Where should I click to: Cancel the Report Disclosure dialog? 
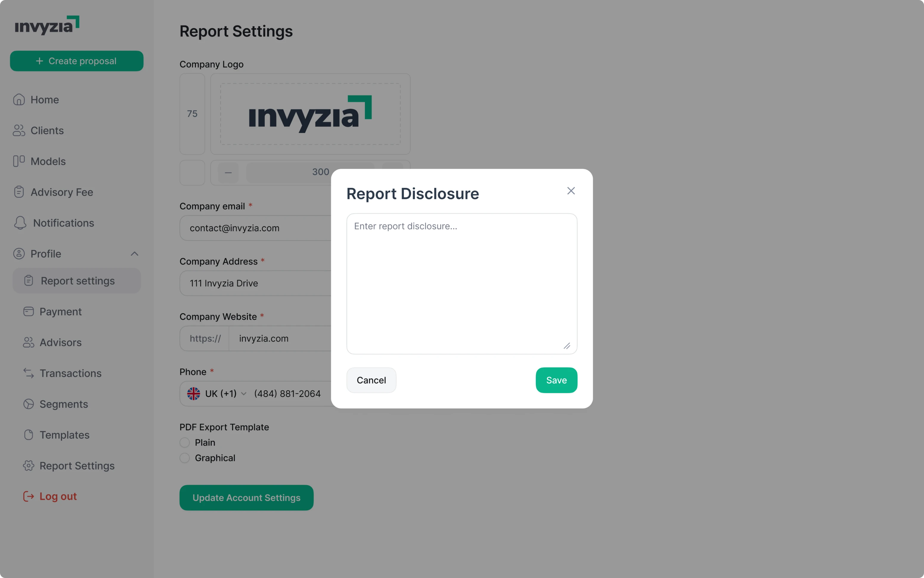pos(371,380)
